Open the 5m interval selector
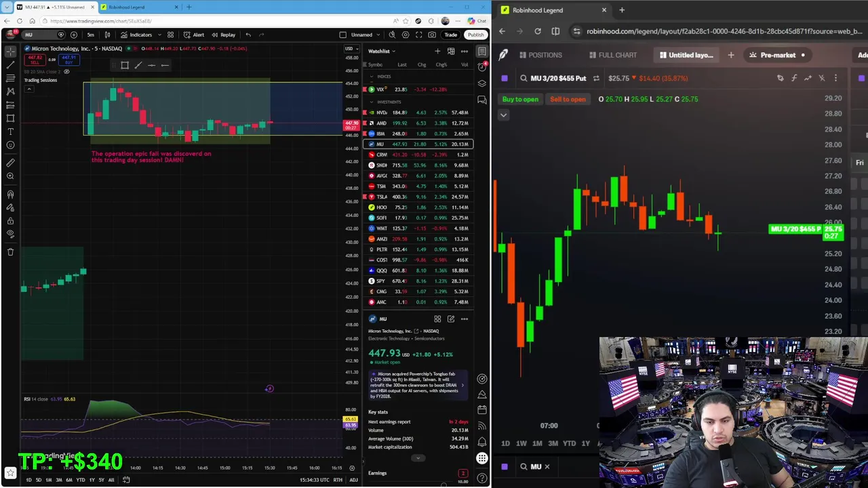 click(90, 35)
